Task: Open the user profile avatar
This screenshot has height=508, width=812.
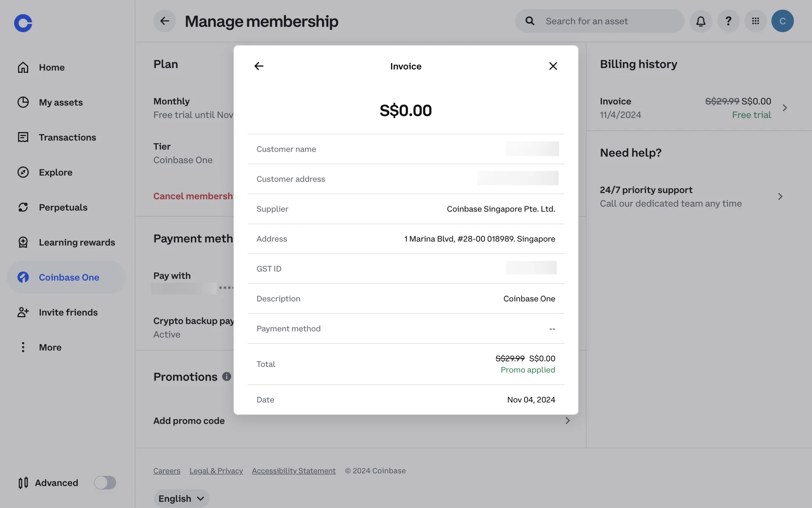Action: (782, 21)
